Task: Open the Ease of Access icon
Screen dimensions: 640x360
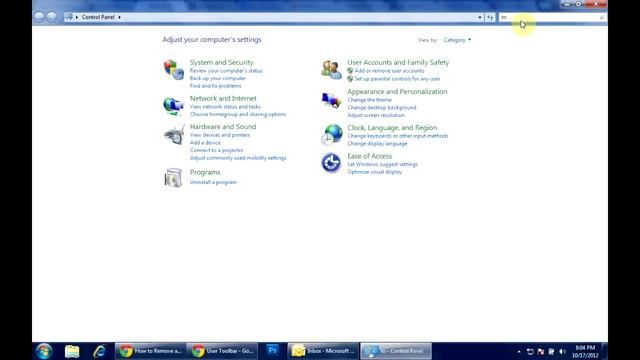Action: 331,163
